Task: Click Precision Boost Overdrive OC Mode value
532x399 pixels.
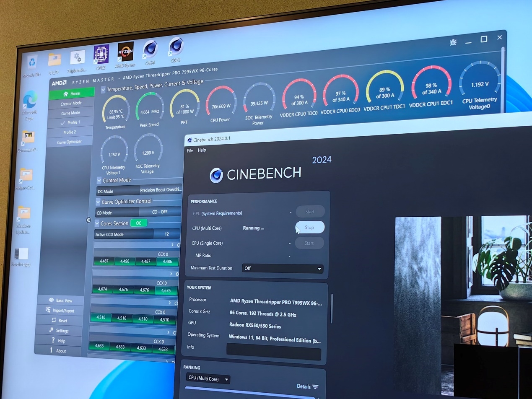Action: click(x=161, y=190)
